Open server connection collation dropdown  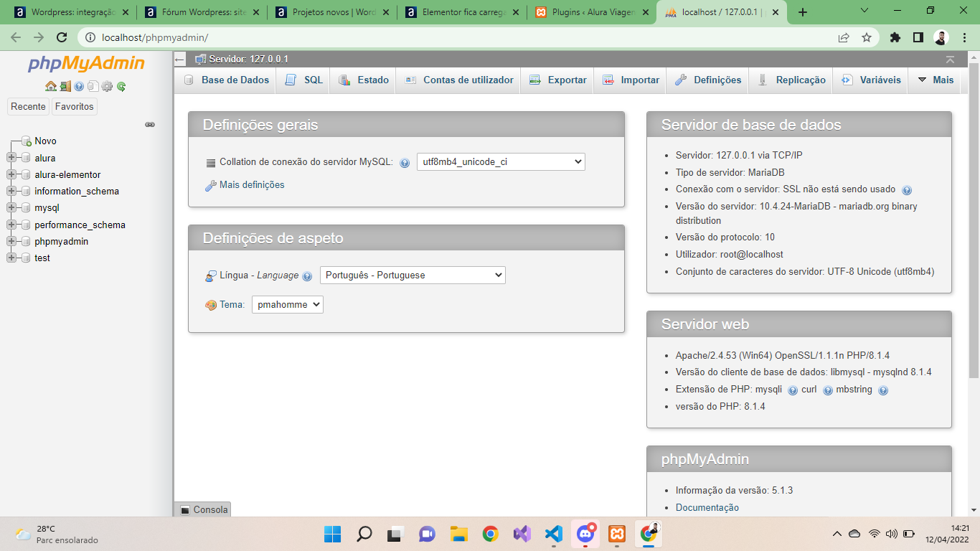[501, 161]
